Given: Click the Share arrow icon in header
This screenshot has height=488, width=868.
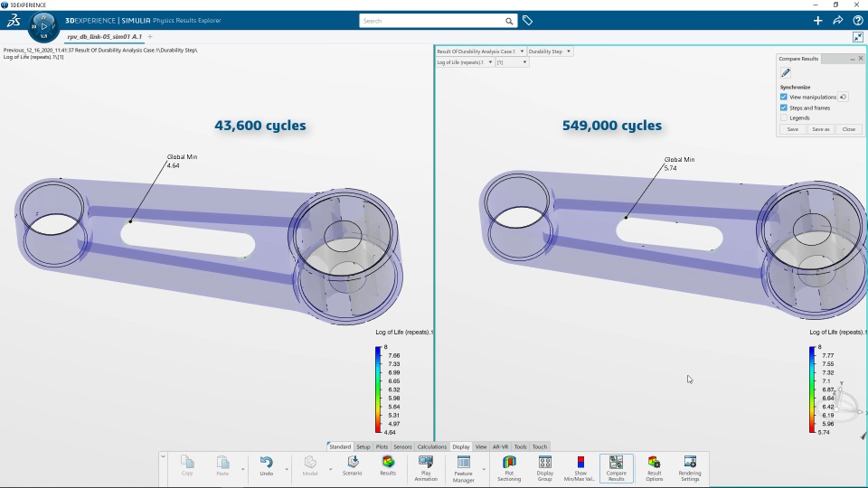Looking at the screenshot, I should point(837,21).
